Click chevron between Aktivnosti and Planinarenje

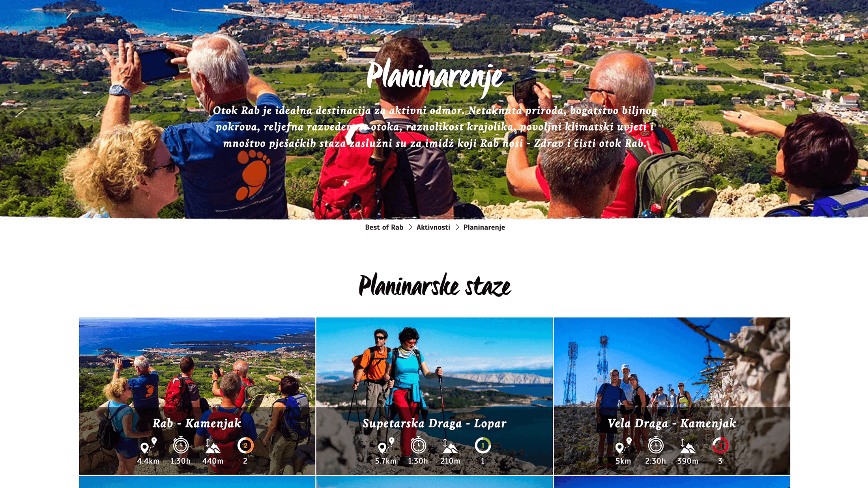coord(457,227)
